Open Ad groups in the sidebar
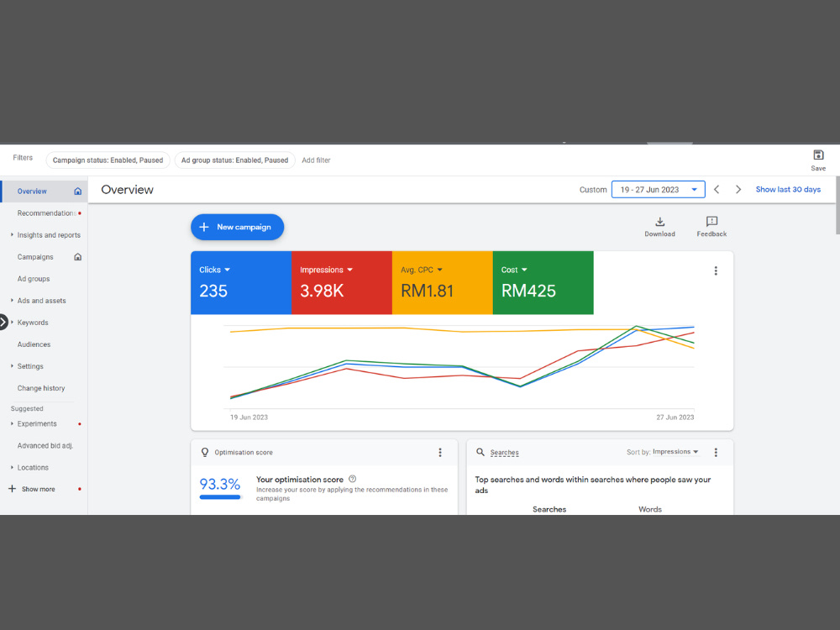Viewport: 840px width, 630px height. [x=34, y=279]
